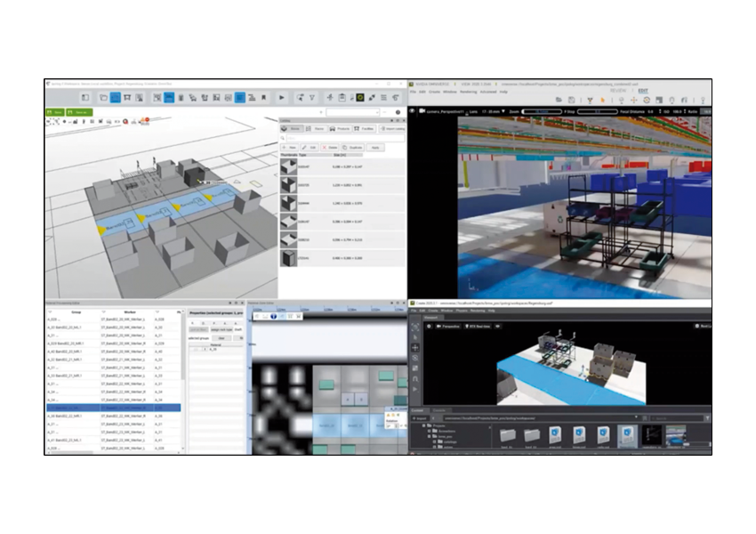Image resolution: width=756 pixels, height=534 pixels.
Task: Click the Edit button in catalog
Action: coord(310,147)
